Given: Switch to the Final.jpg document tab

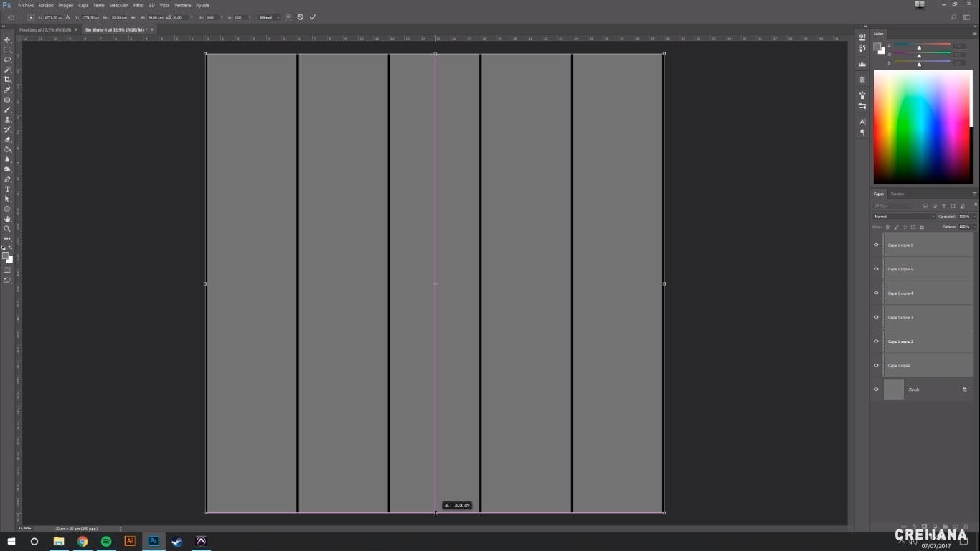Looking at the screenshot, I should [x=46, y=29].
